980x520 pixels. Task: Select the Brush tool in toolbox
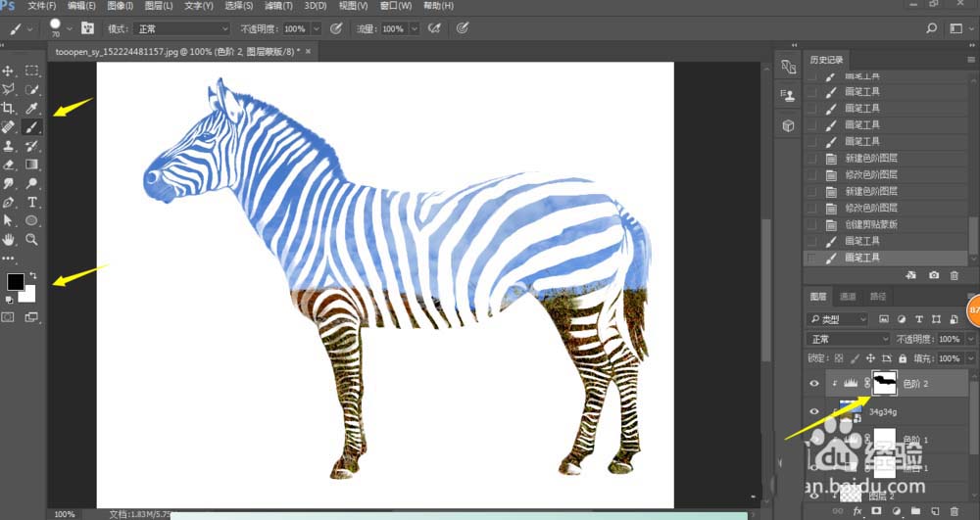coord(32,127)
